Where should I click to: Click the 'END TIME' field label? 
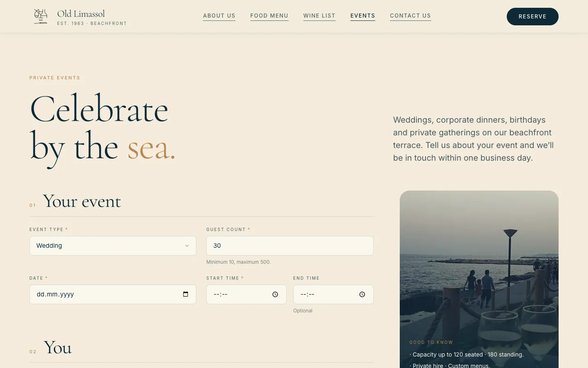coord(306,278)
